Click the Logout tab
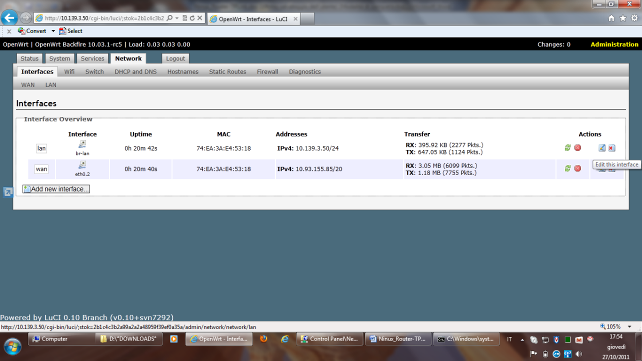Image resolution: width=642 pixels, height=361 pixels. (175, 59)
